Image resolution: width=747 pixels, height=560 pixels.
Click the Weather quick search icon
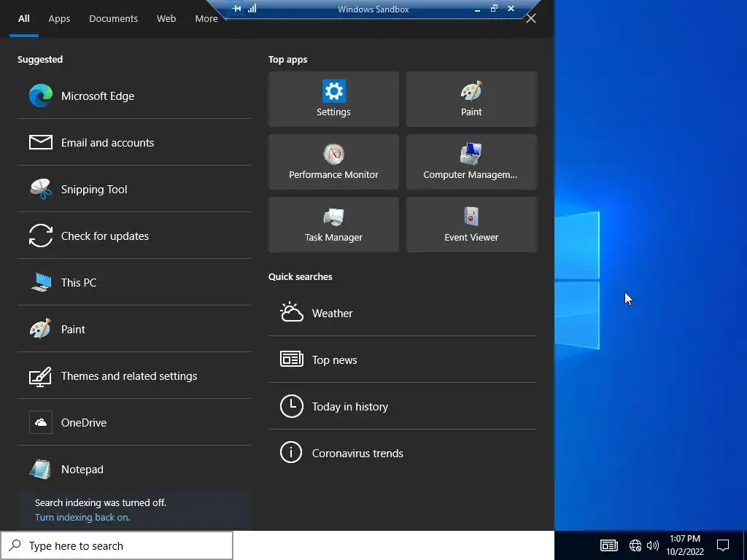pos(292,312)
